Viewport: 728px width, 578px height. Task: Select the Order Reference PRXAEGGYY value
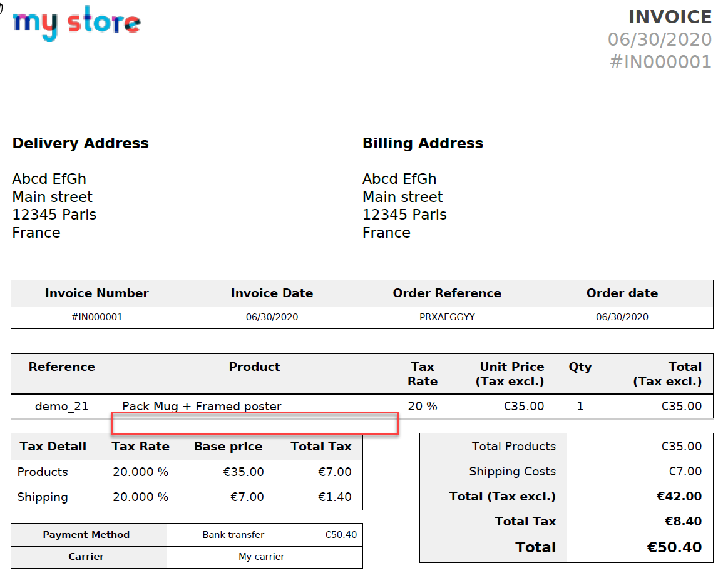tap(447, 317)
